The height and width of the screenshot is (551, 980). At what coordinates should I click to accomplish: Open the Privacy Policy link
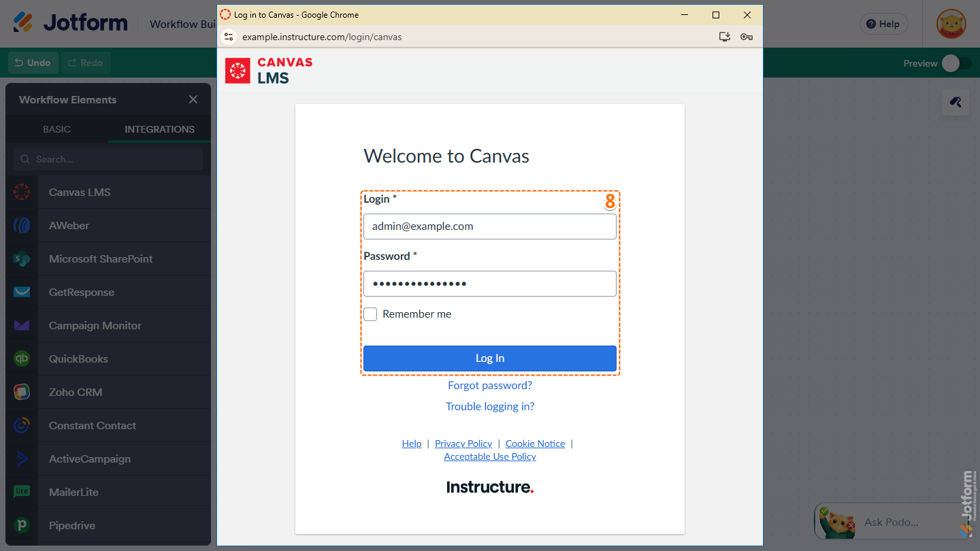pos(463,444)
